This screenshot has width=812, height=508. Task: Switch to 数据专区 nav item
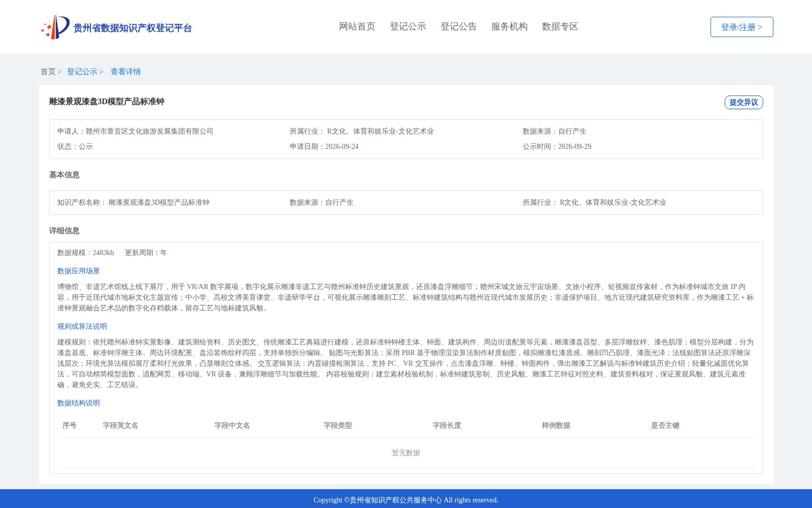tap(560, 26)
